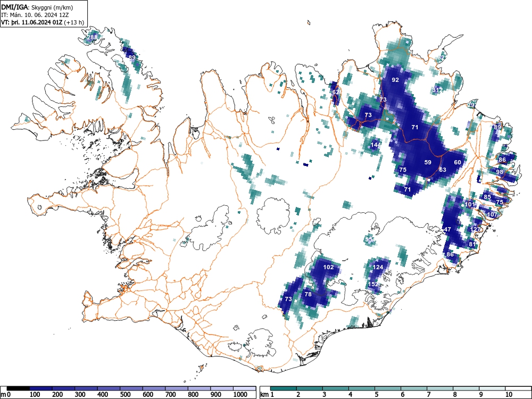Click the 'DMI/IGA: Skyggni (m/km)' title text
The width and height of the screenshot is (532, 399).
tap(37, 7)
